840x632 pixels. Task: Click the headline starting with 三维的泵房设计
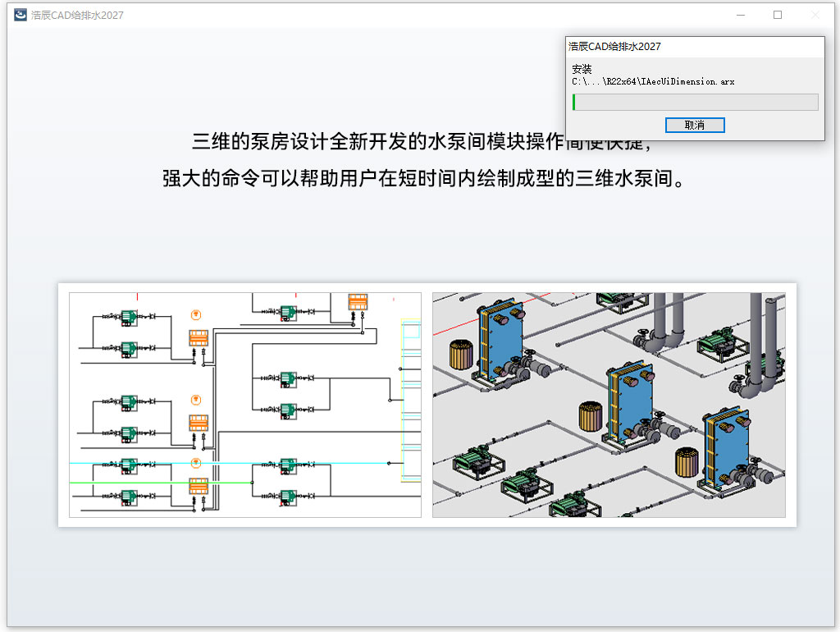421,141
